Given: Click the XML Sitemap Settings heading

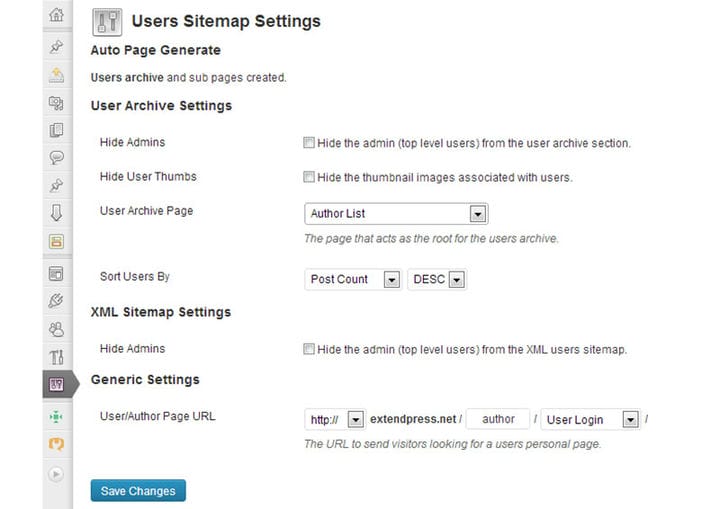Looking at the screenshot, I should [161, 312].
